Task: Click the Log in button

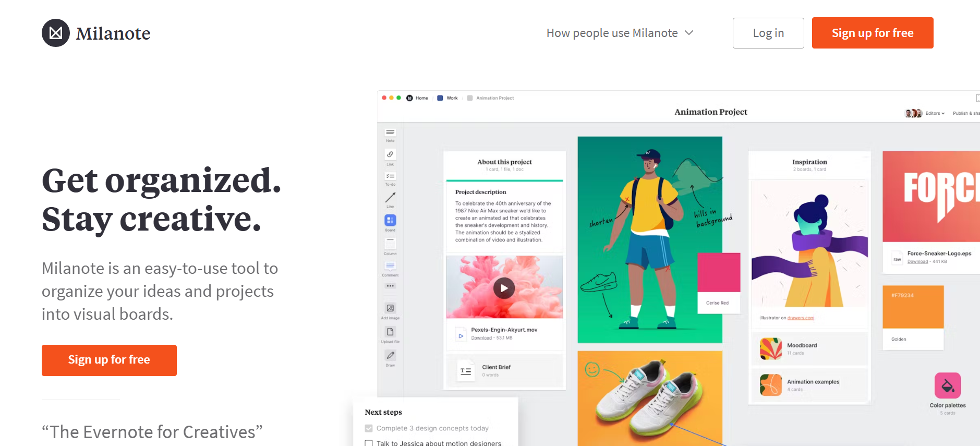Action: [768, 33]
